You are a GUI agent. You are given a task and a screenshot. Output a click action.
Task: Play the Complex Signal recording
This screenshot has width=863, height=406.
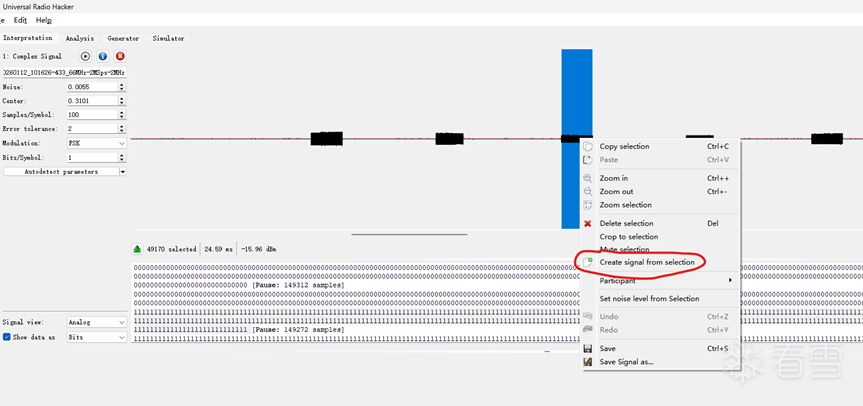pos(85,57)
